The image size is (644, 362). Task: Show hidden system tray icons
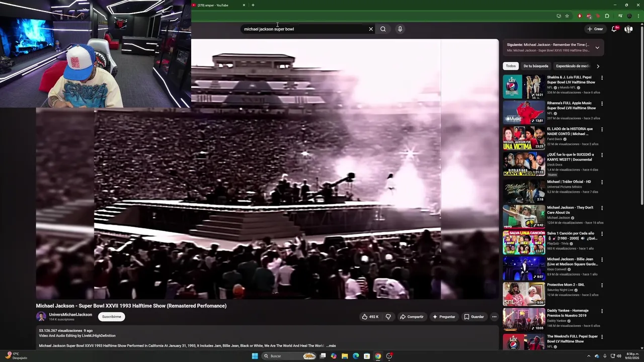tap(589, 356)
